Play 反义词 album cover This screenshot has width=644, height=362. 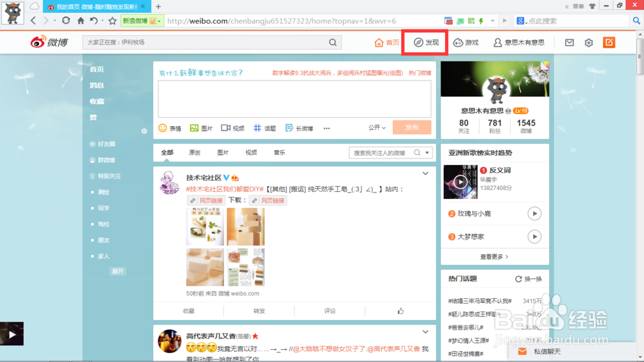[x=460, y=182]
